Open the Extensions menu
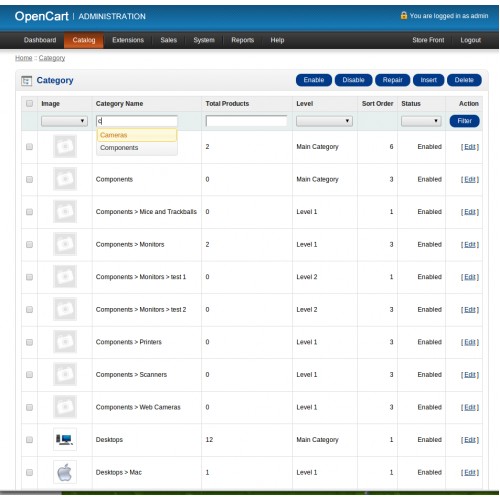The image size is (500, 500). coord(128,40)
